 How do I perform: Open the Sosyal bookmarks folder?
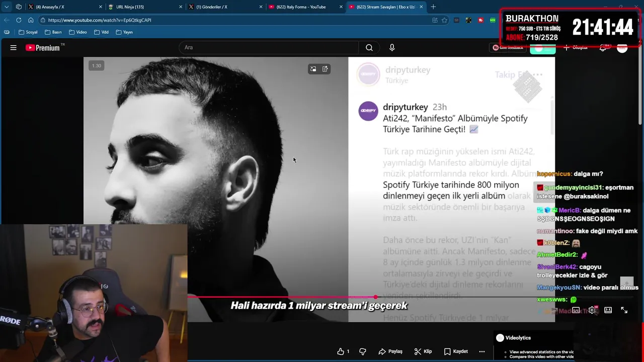click(28, 32)
